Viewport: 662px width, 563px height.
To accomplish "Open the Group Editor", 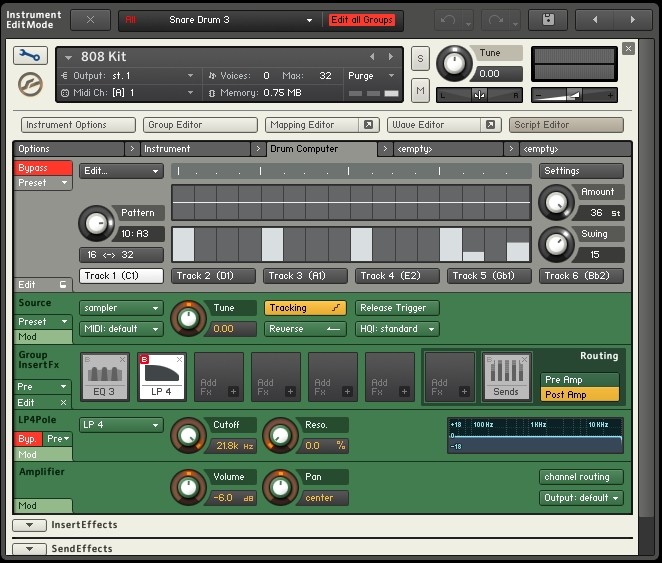I will tap(200, 125).
